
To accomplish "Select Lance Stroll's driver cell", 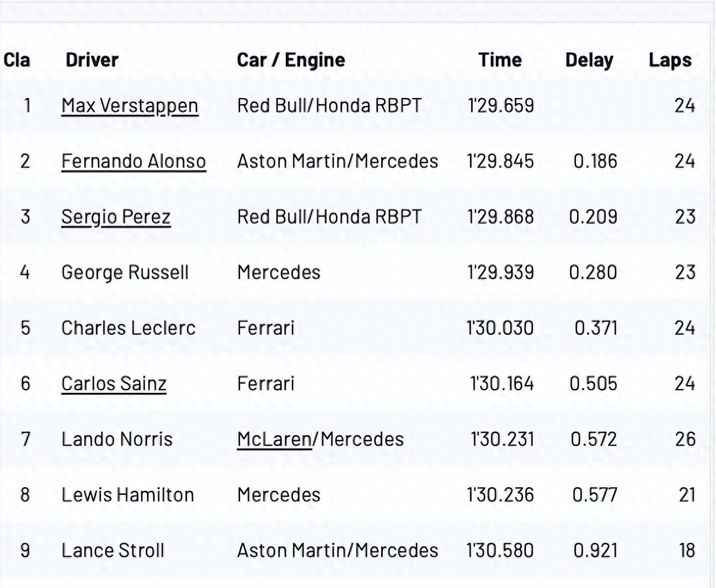I will point(113,550).
